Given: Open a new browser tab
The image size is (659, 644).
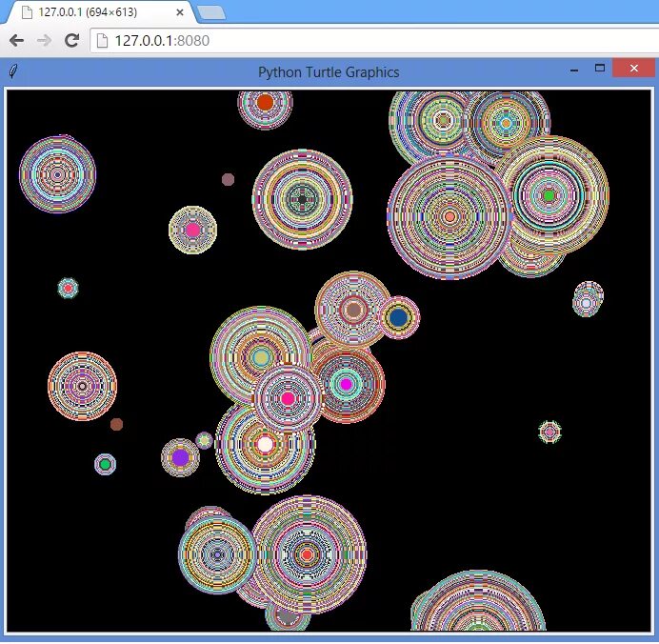Looking at the screenshot, I should click(211, 12).
